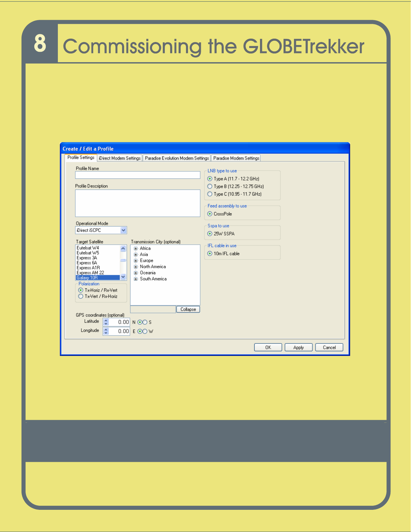Select the 10m IFL cable option
The width and height of the screenshot is (411, 532).
(210, 254)
